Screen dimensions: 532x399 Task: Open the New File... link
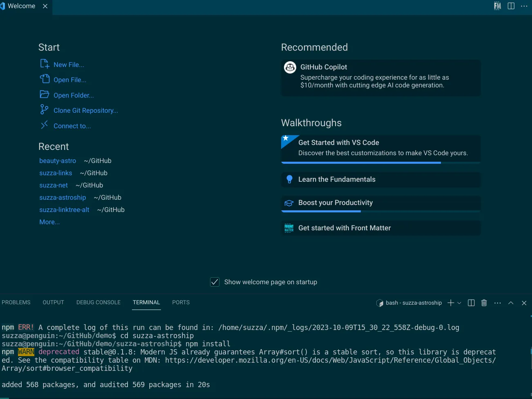69,65
